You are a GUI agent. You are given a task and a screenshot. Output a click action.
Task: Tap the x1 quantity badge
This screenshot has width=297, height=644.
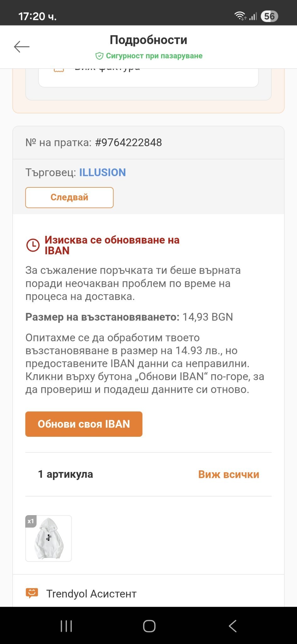click(x=31, y=521)
